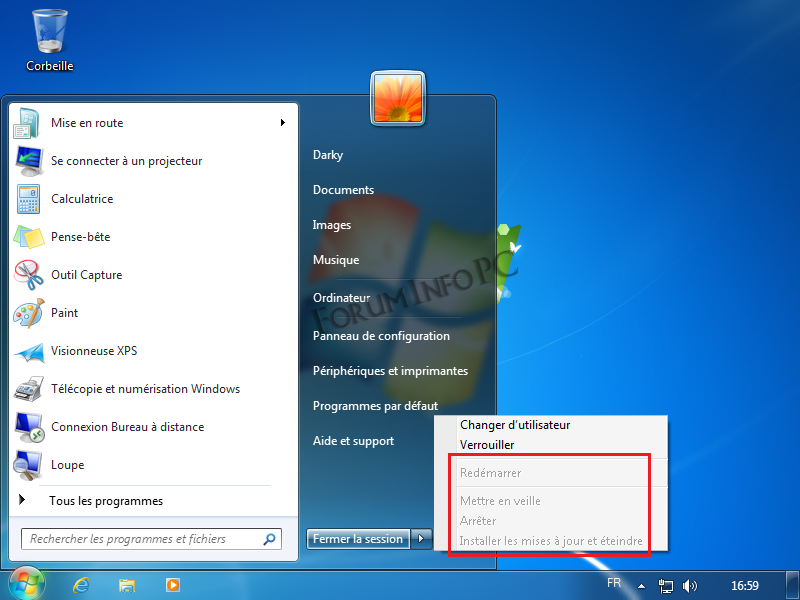The width and height of the screenshot is (800, 600).
Task: Click the Calculatrice label
Action: tap(82, 199)
